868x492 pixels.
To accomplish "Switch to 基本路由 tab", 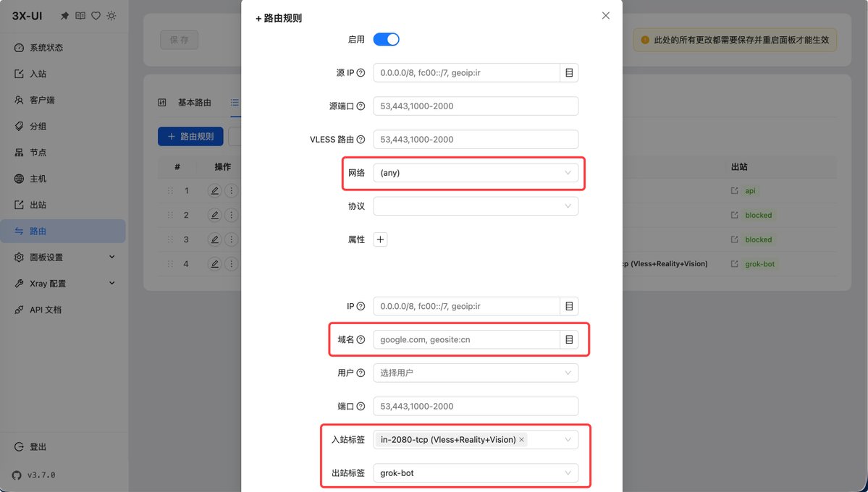I will point(185,103).
